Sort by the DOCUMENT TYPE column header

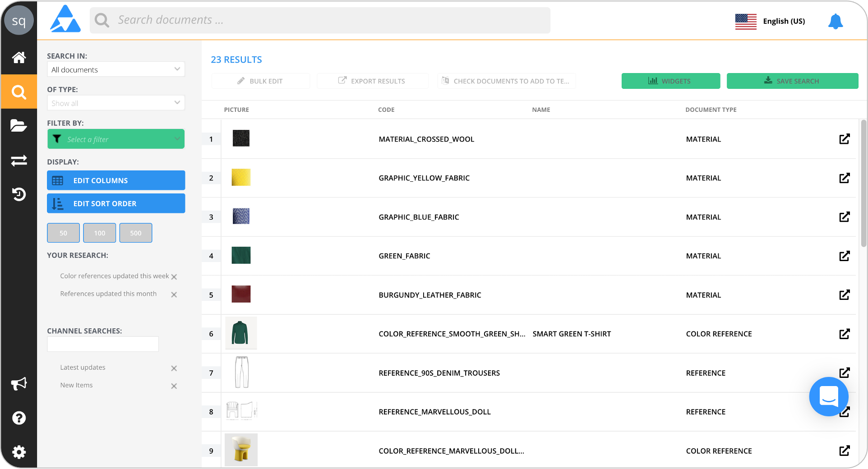711,110
